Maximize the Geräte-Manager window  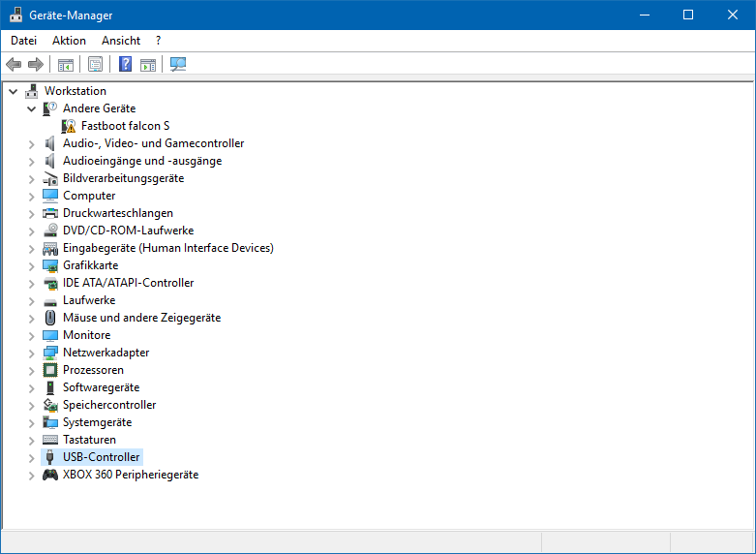click(688, 15)
